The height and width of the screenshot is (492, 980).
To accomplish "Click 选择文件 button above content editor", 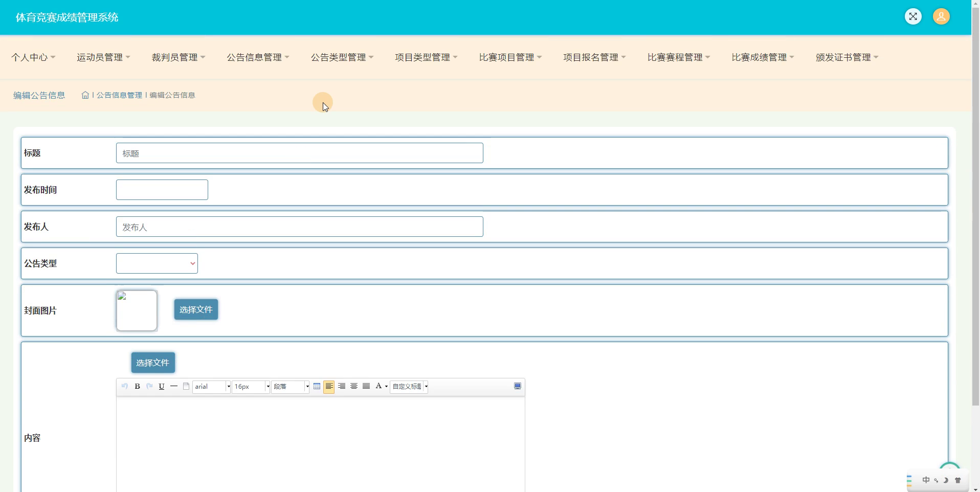I will 153,363.
